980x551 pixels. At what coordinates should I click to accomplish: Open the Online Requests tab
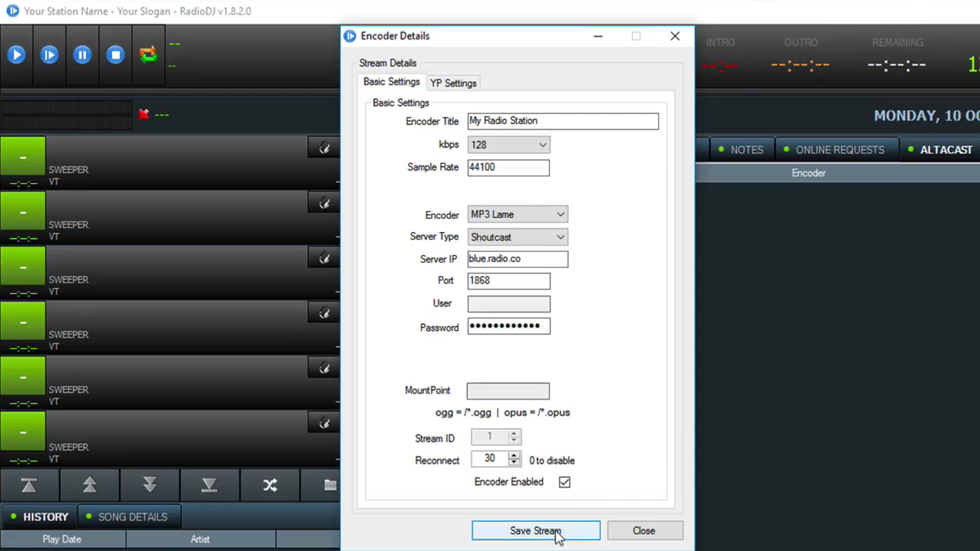836,150
